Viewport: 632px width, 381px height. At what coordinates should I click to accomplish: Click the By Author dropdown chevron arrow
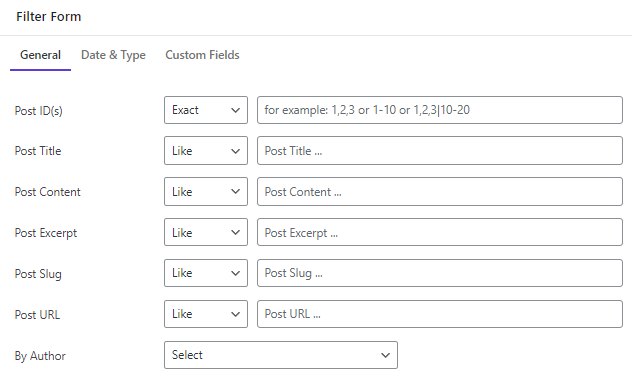[385, 355]
